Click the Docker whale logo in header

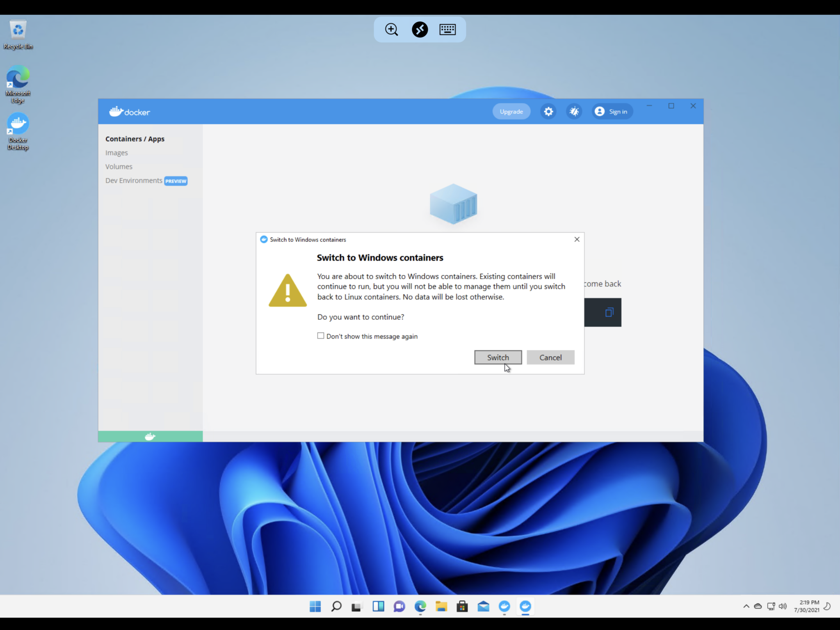(x=130, y=111)
